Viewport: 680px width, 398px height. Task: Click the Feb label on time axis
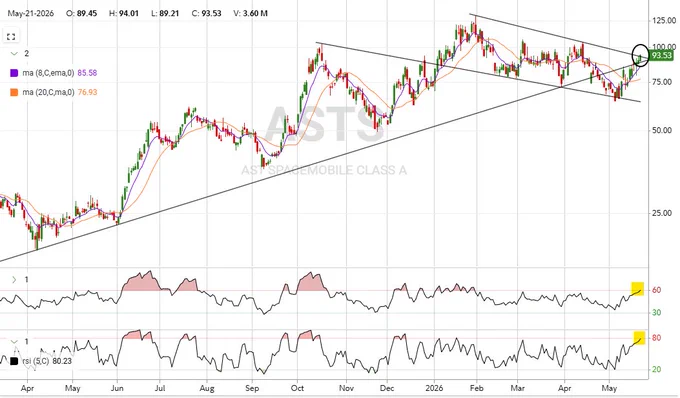[x=476, y=388]
